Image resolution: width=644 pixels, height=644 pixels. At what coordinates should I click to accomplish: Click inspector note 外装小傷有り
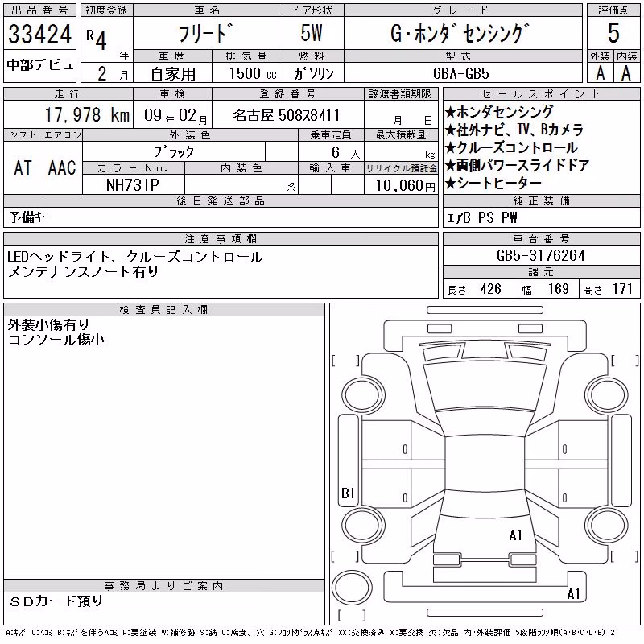point(48,324)
